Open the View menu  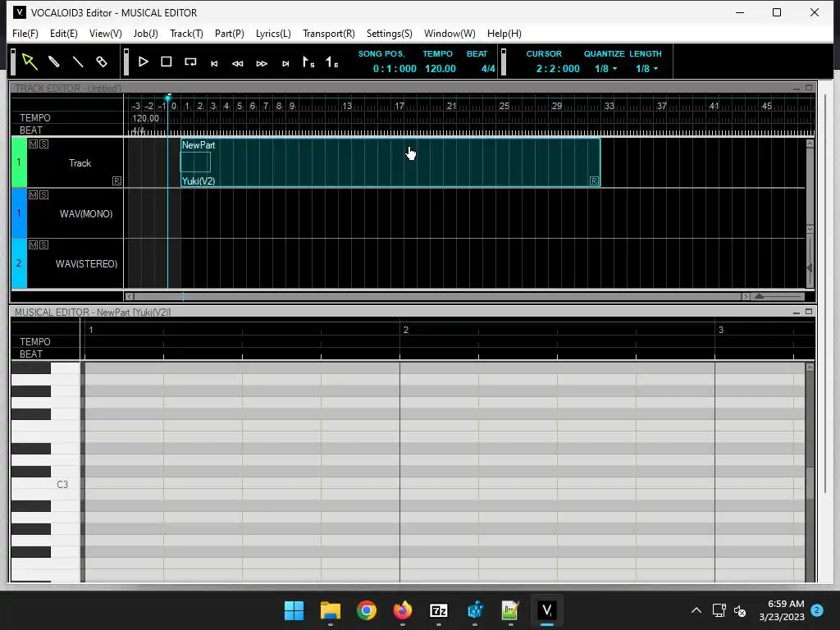(106, 33)
